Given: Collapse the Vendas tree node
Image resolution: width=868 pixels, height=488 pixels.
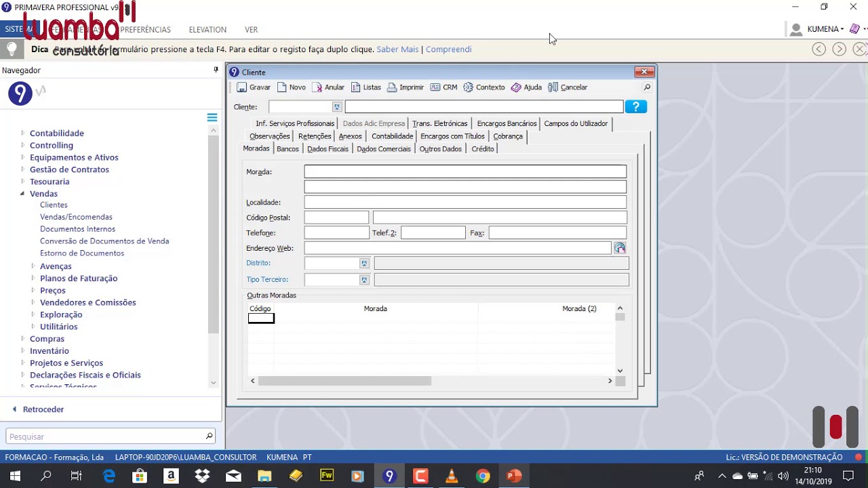Looking at the screenshot, I should (22, 193).
